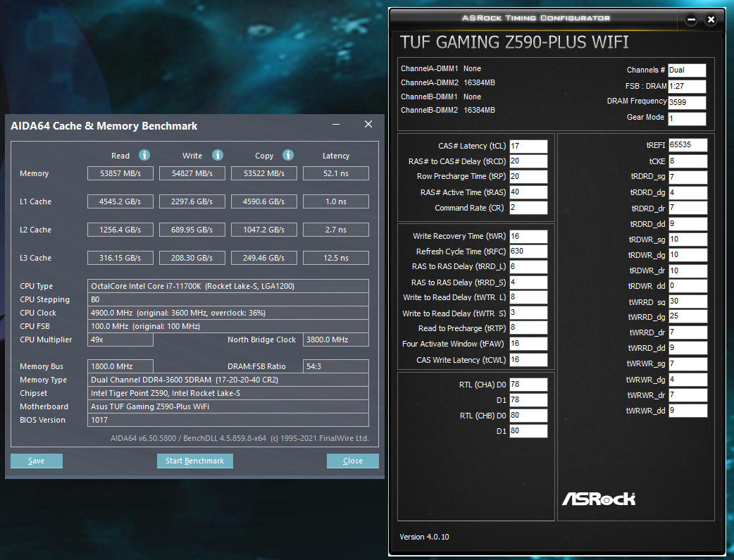Click the Memory Type field
This screenshot has height=560, width=734.
228,380
